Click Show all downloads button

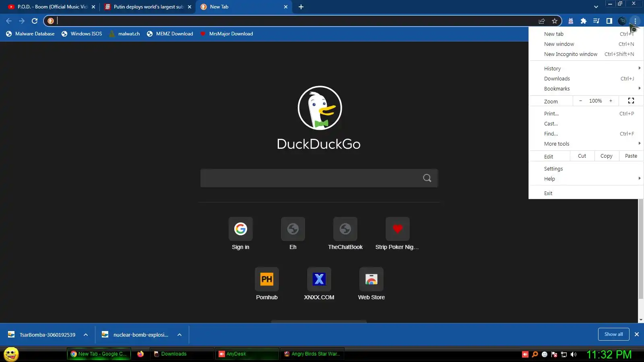coord(613,334)
